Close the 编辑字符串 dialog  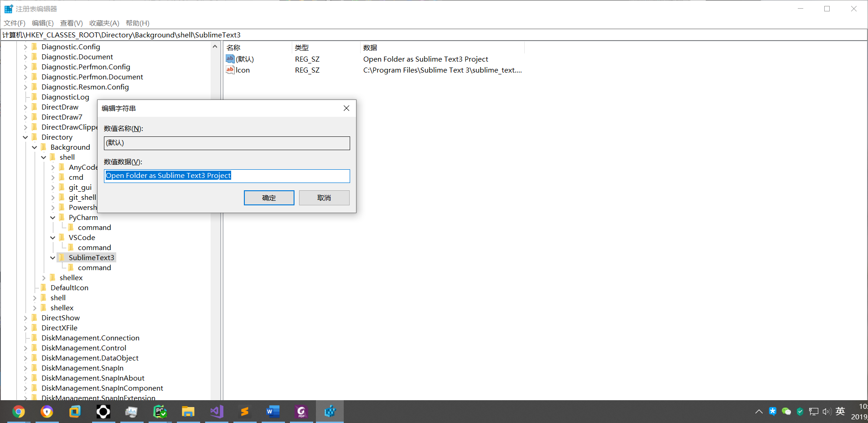[346, 108]
